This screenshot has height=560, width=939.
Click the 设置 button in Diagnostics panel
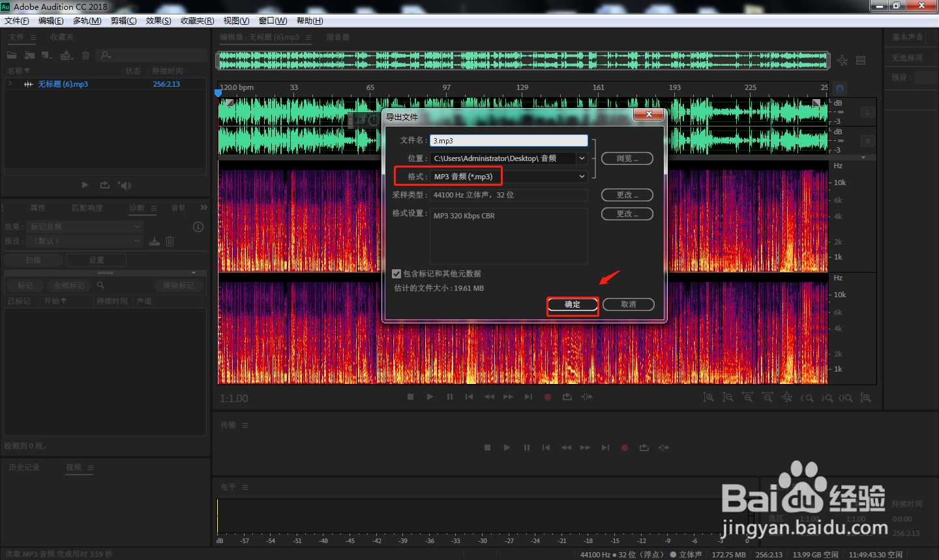click(x=97, y=260)
